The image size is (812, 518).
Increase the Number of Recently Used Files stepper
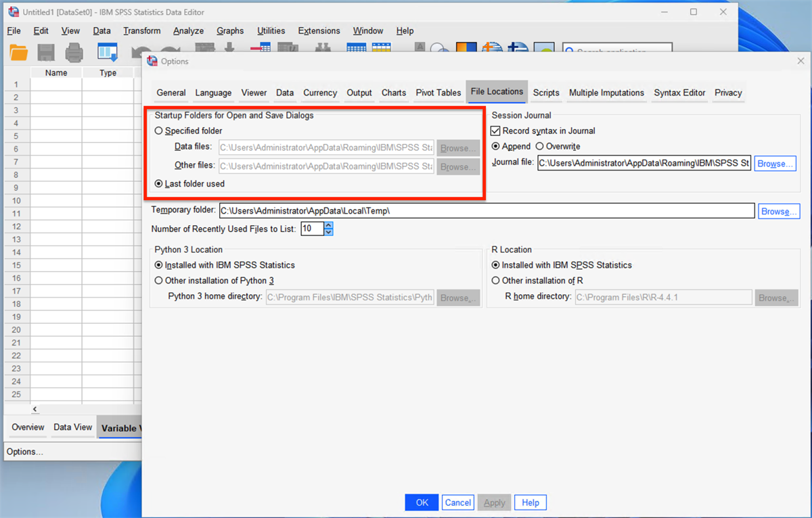click(329, 225)
